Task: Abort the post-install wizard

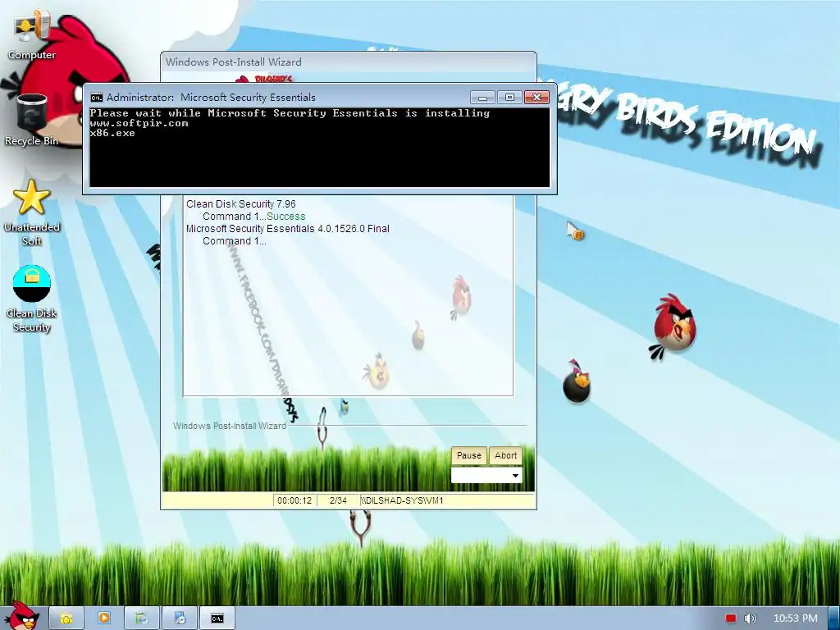Action: (505, 455)
